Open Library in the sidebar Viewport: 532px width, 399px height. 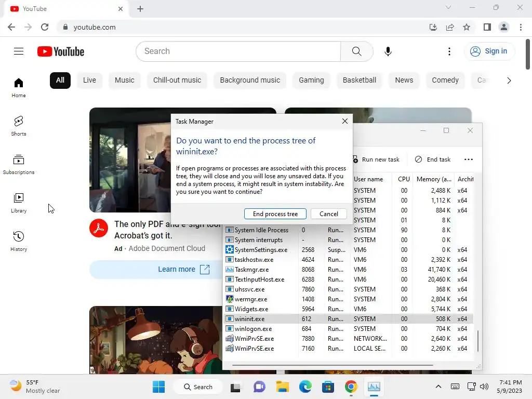tap(19, 203)
